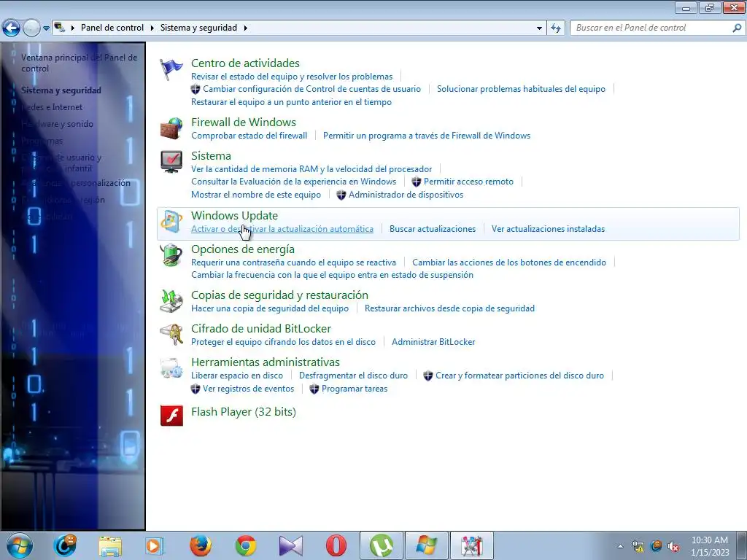
Task: Click Liberar espacio en disco
Action: click(x=237, y=376)
